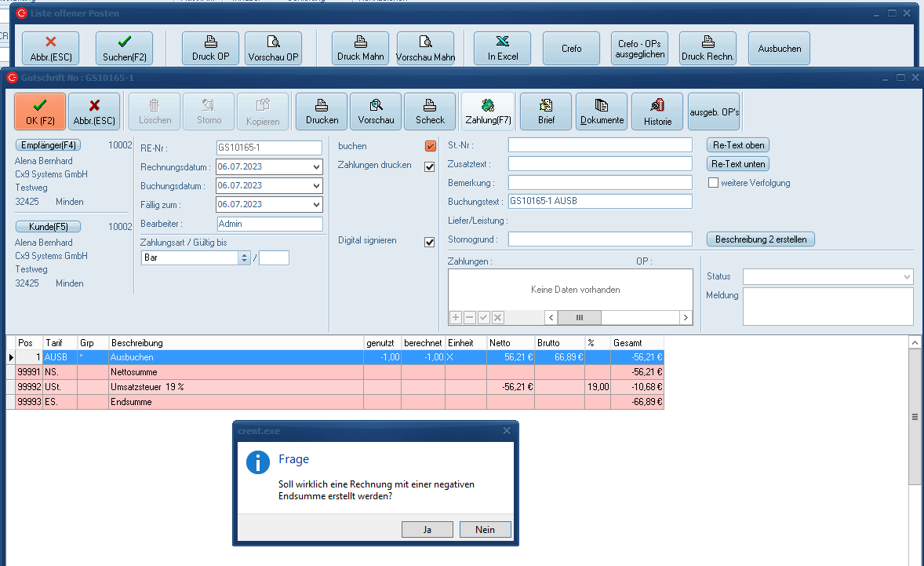
Task: Open the Historie view
Action: (657, 111)
